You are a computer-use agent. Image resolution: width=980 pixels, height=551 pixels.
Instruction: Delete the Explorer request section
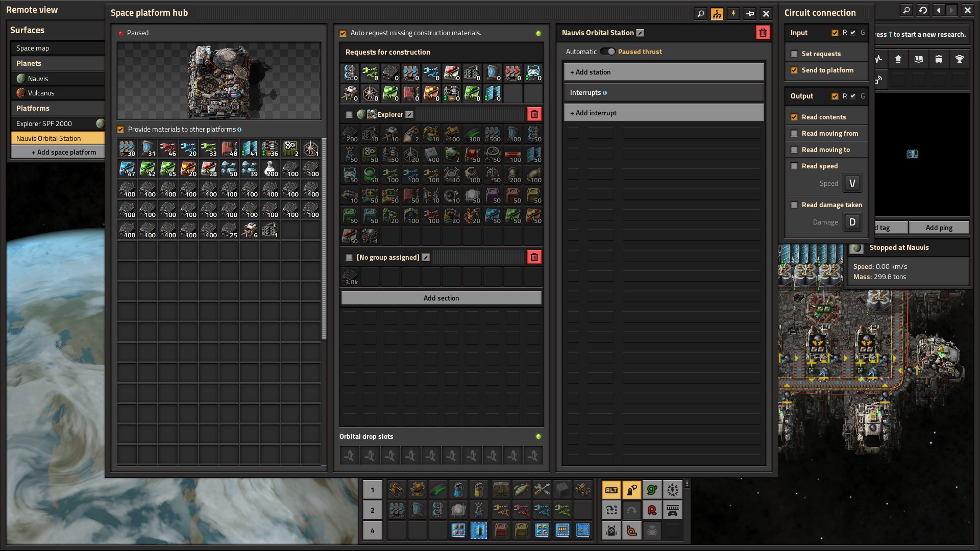(x=534, y=114)
